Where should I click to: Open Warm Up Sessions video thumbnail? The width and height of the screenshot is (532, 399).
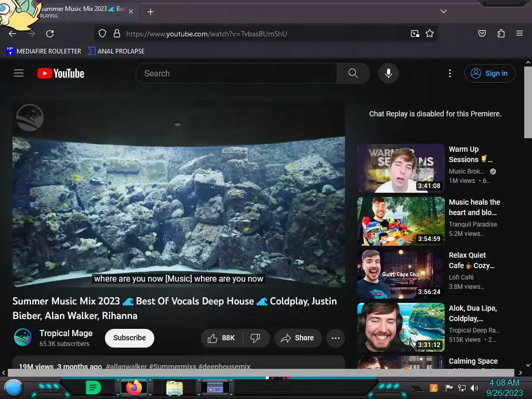click(401, 168)
